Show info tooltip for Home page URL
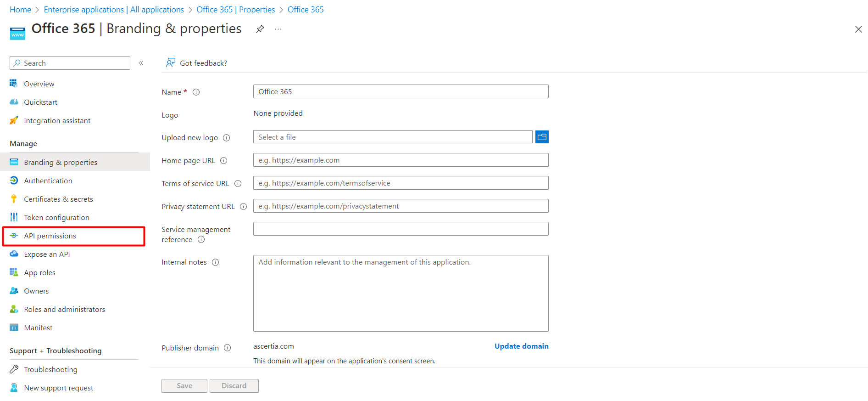Viewport: 868px width, 401px height. click(223, 161)
